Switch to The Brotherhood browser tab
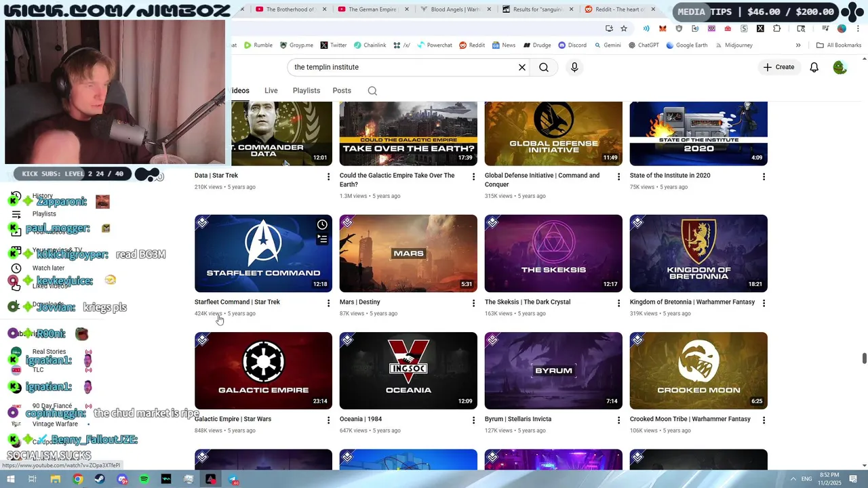Image resolution: width=868 pixels, height=488 pixels. pyautogui.click(x=290, y=9)
